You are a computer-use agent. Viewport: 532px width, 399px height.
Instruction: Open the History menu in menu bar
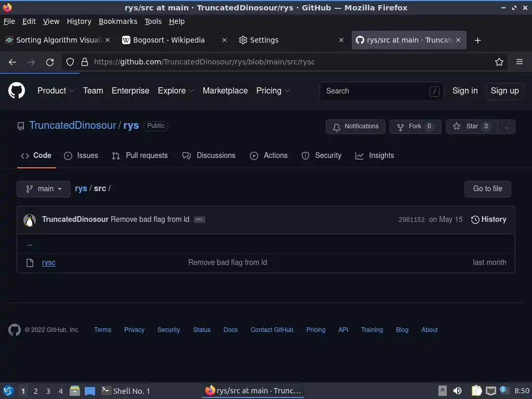point(79,21)
